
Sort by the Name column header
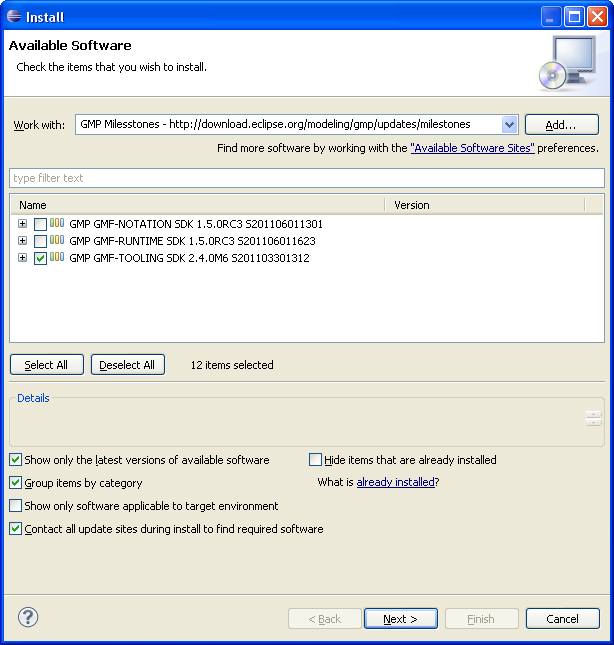[197, 205]
